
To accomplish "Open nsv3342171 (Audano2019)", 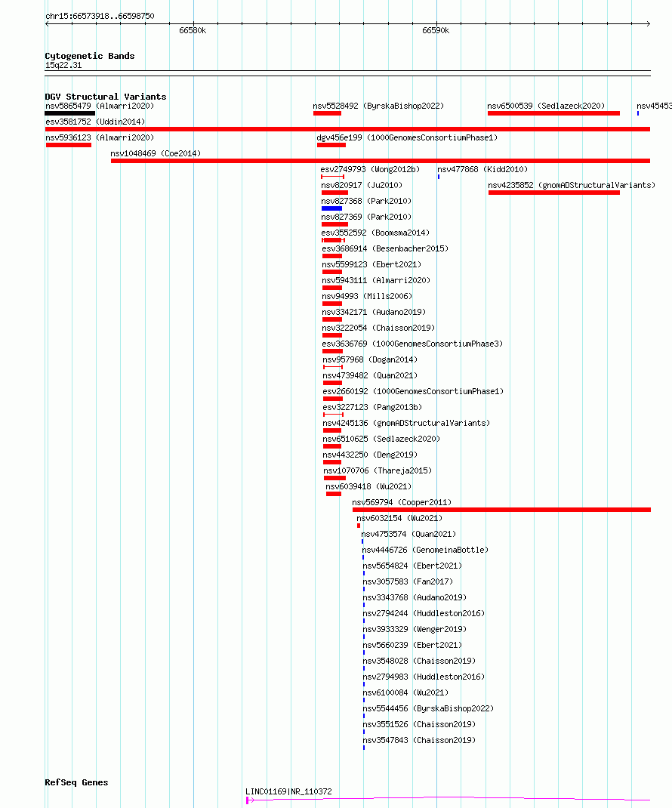I will (374, 313).
